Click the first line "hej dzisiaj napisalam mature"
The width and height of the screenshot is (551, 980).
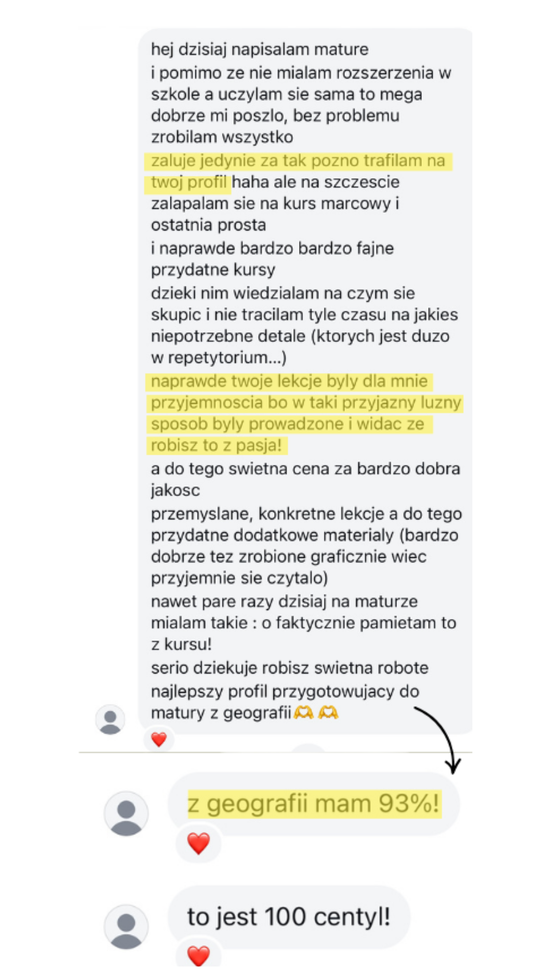pos(260,50)
